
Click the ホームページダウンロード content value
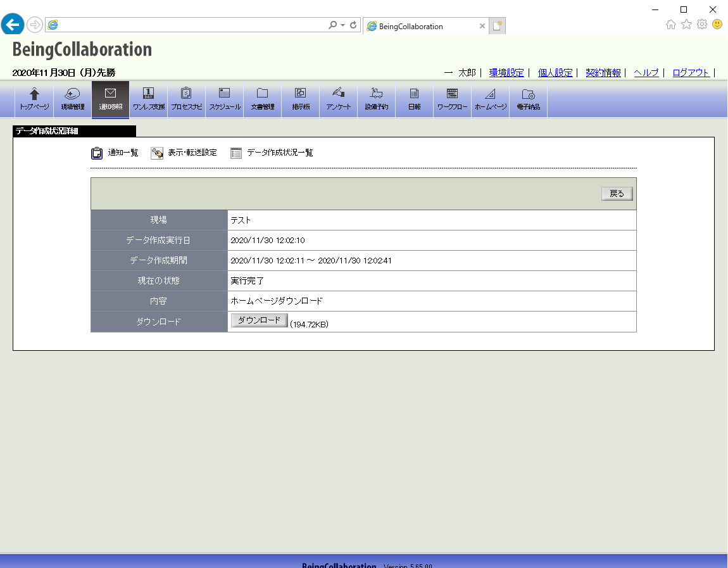pyautogui.click(x=277, y=301)
